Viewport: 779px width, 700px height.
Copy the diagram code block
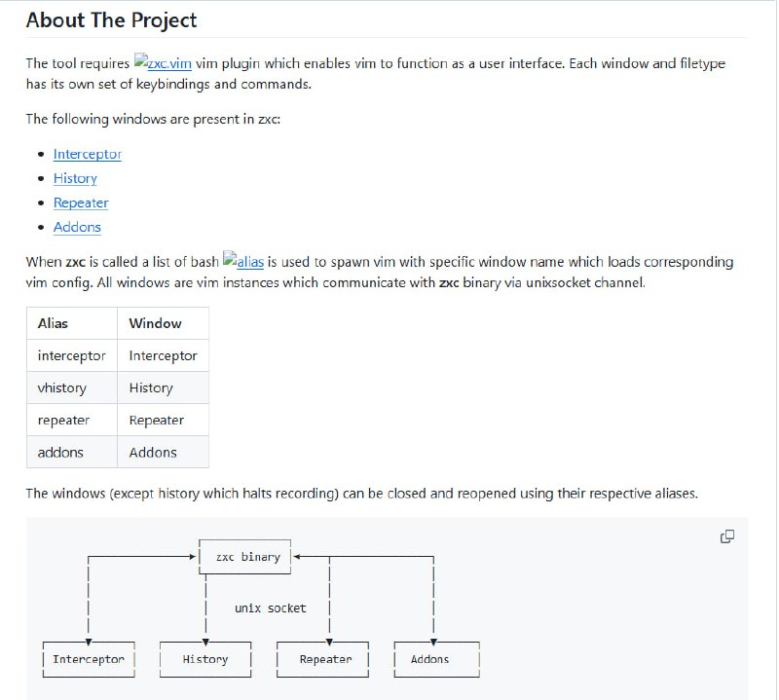(x=726, y=536)
